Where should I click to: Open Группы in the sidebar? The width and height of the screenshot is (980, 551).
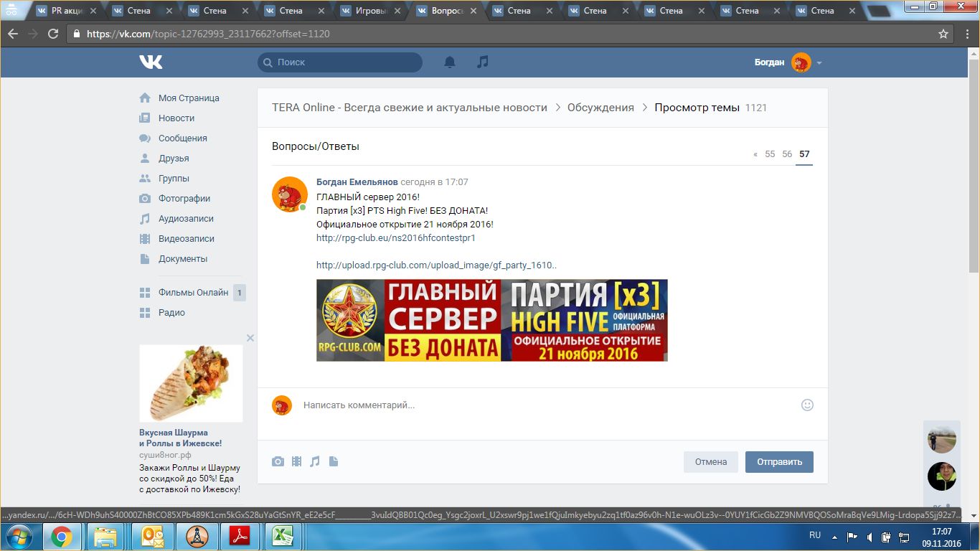tap(174, 179)
